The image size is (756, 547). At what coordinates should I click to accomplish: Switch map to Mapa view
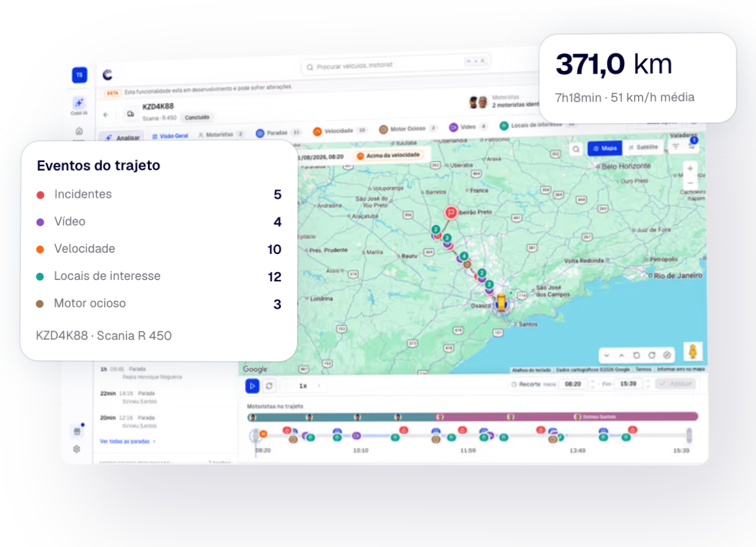pyautogui.click(x=605, y=148)
